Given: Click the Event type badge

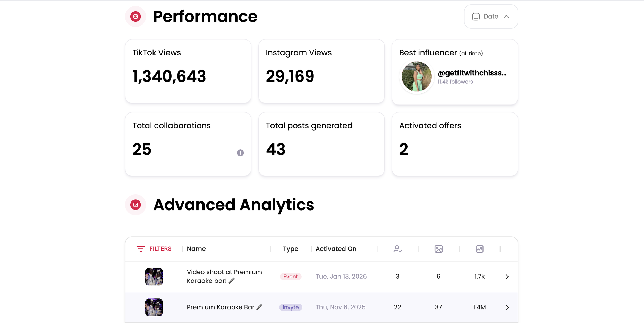Looking at the screenshot, I should click(291, 276).
